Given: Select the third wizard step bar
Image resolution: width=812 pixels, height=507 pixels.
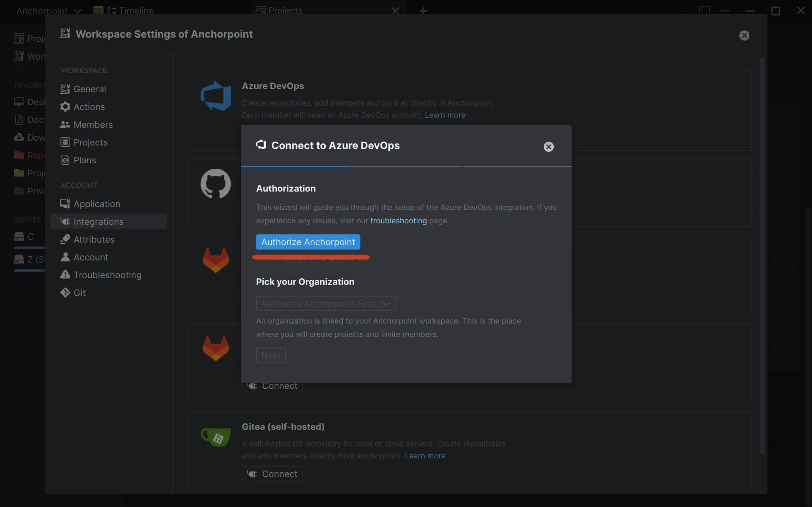Looking at the screenshot, I should pos(517,166).
